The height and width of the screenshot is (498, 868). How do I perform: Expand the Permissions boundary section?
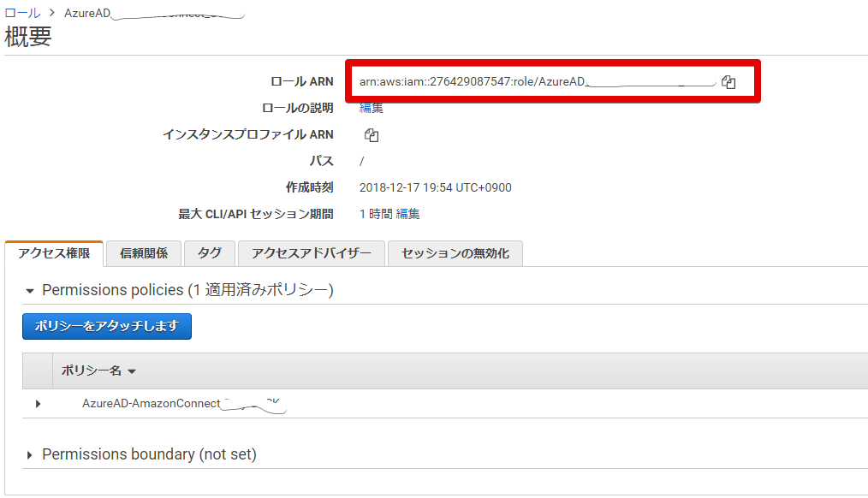tap(29, 455)
